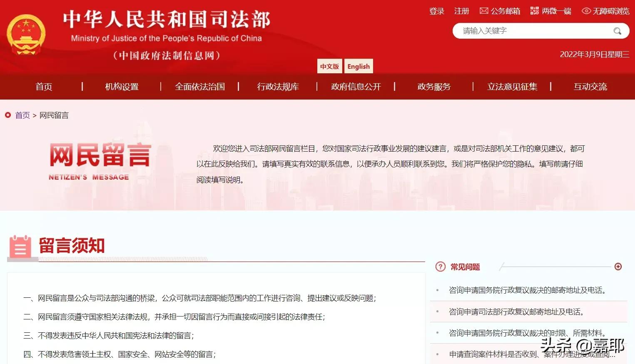The width and height of the screenshot is (635, 364).
Task: Click the envelope icon beside 公务邮箱
Action: pyautogui.click(x=484, y=10)
